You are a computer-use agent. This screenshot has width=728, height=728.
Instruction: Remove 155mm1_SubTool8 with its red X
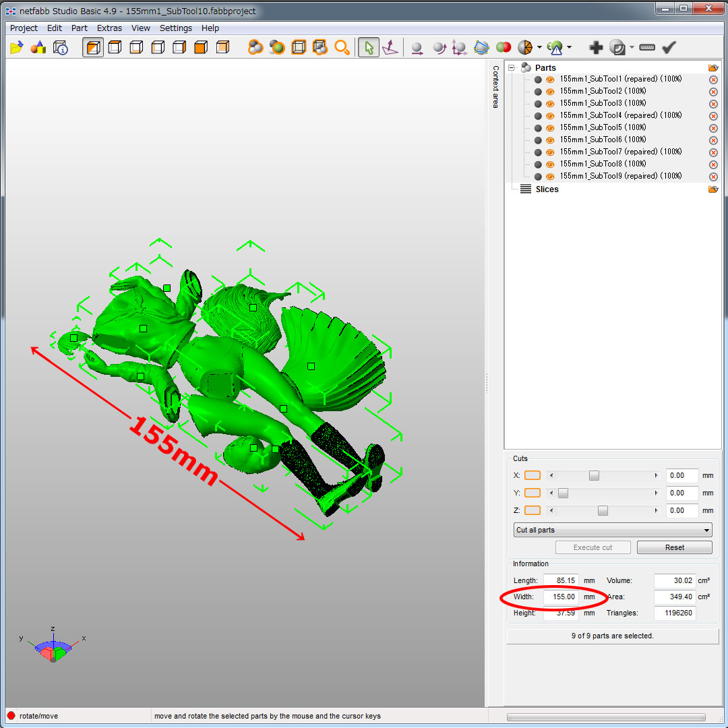pos(713,164)
